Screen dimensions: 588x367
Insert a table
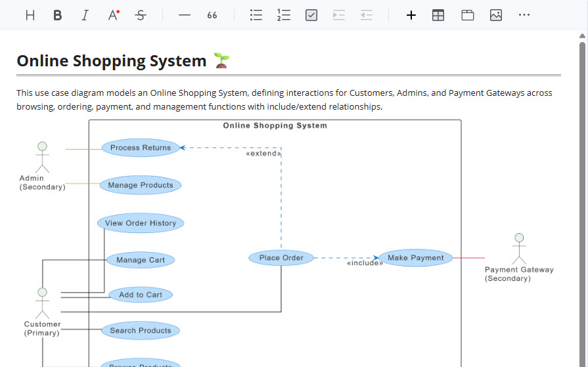438,15
